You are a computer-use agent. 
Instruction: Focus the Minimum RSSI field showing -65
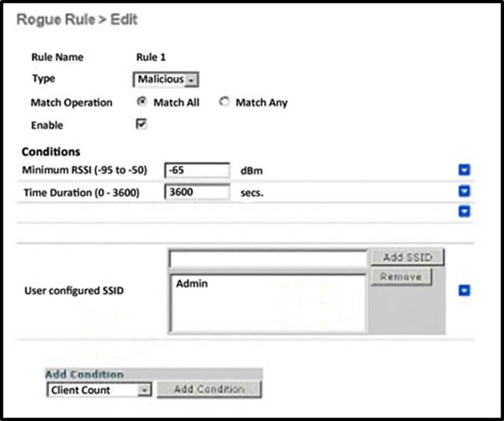[x=197, y=170]
